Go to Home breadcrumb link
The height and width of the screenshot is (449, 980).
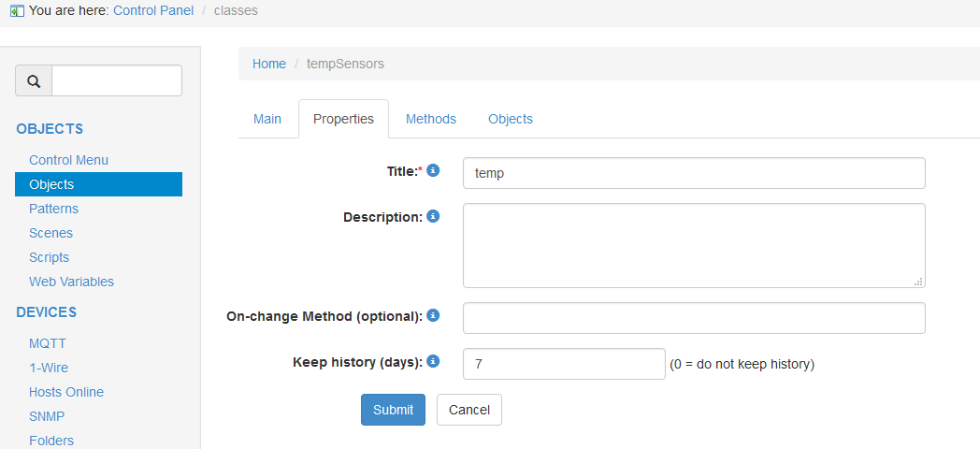269,64
